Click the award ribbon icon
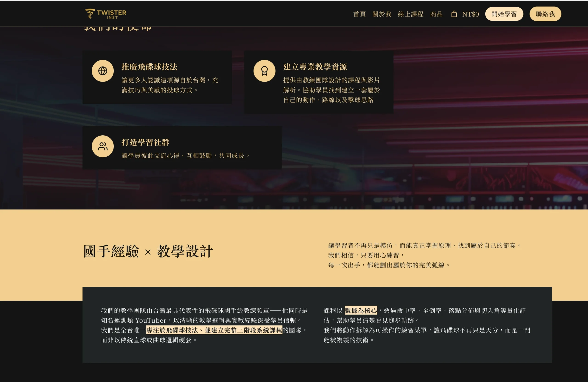Screen dimensions: 588x382 264,71
